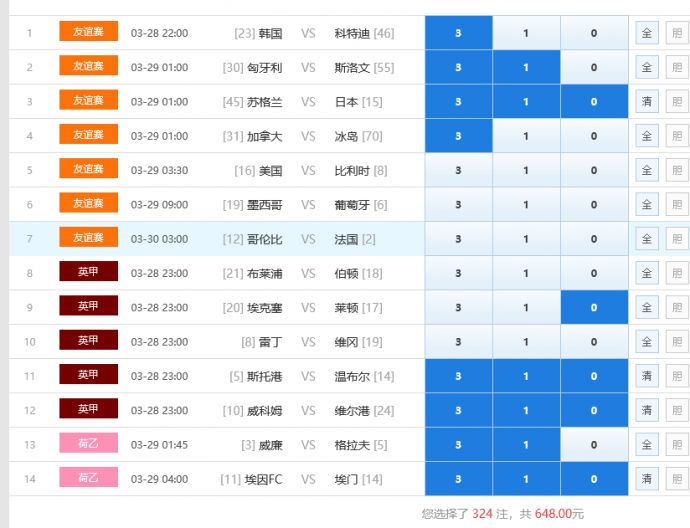The width and height of the screenshot is (690, 528).
Task: Mark 韩国 match as banker with 胆
Action: tap(677, 33)
